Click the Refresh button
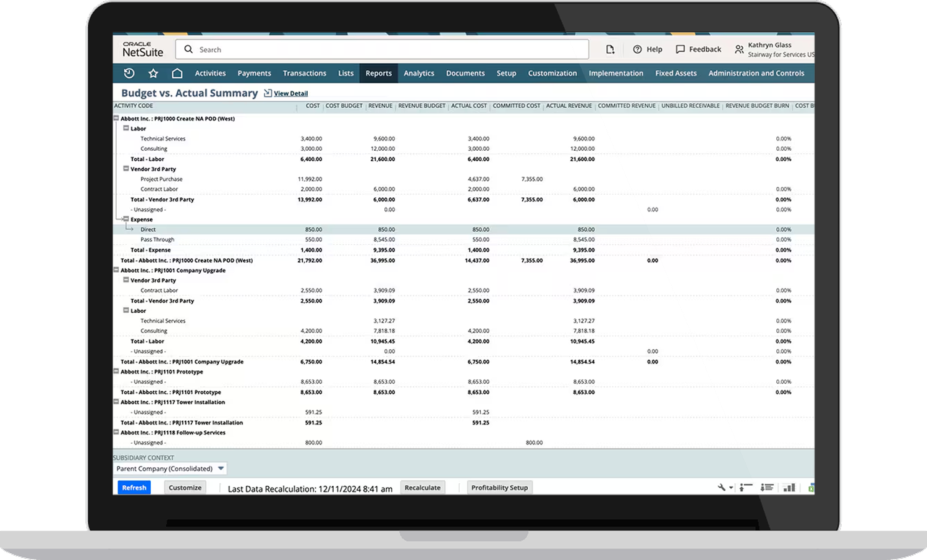This screenshot has height=560, width=927. [x=133, y=488]
